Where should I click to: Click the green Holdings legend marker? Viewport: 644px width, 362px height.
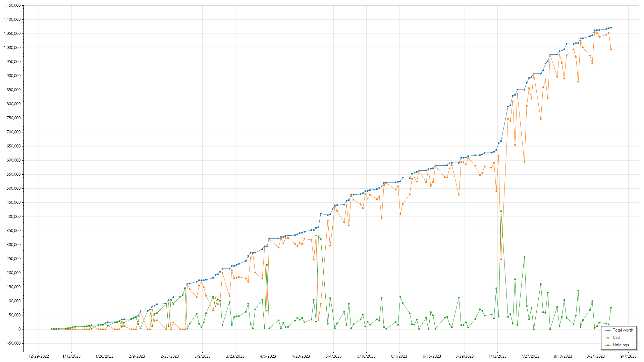pyautogui.click(x=608, y=345)
